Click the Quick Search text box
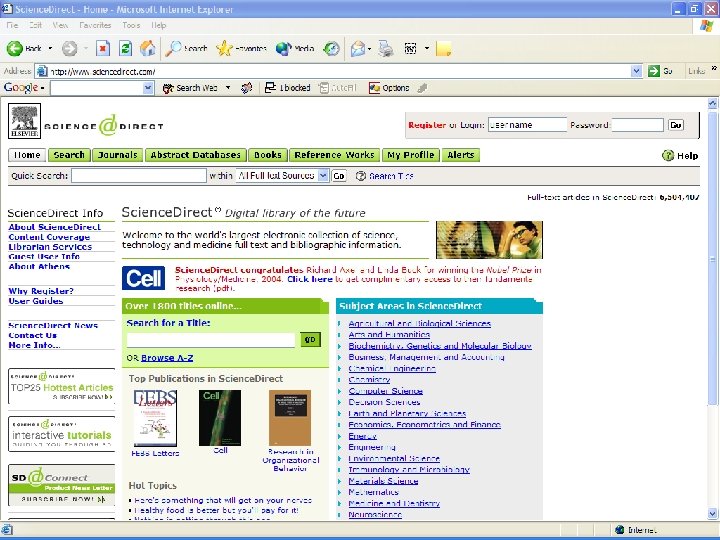The image size is (720, 540). (x=139, y=175)
